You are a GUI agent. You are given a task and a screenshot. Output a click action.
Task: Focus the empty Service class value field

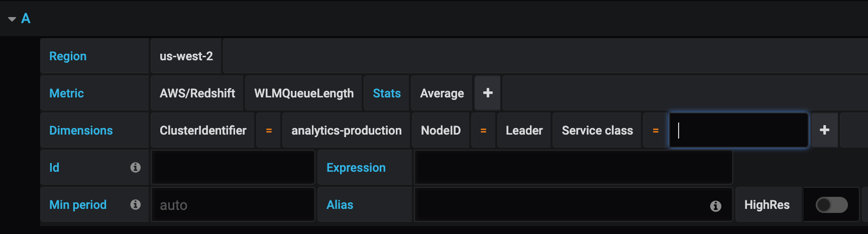pos(738,130)
